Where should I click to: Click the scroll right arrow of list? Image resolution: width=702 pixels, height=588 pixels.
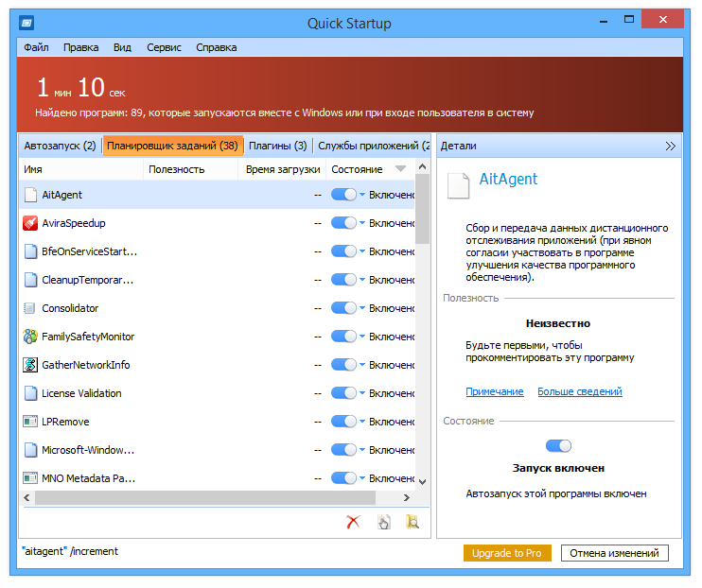(407, 497)
